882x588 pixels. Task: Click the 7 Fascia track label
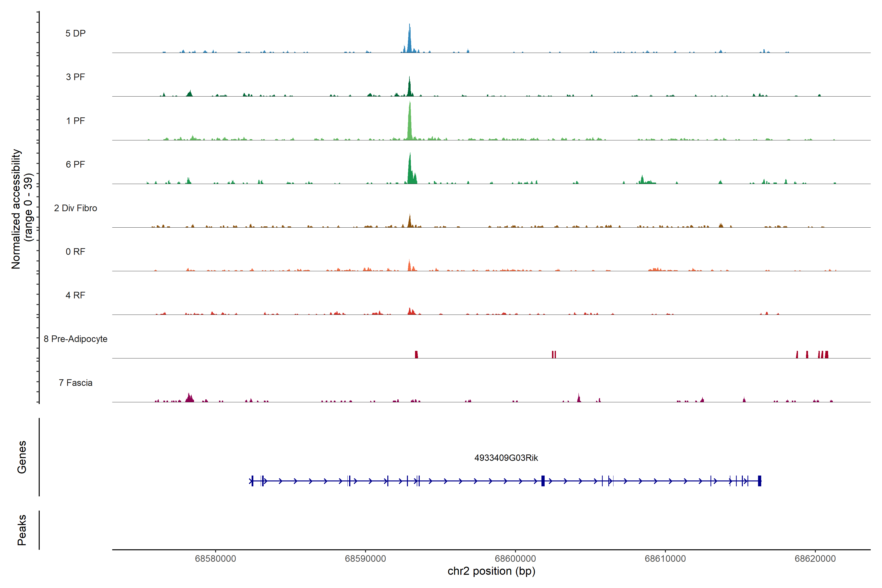[x=75, y=382]
